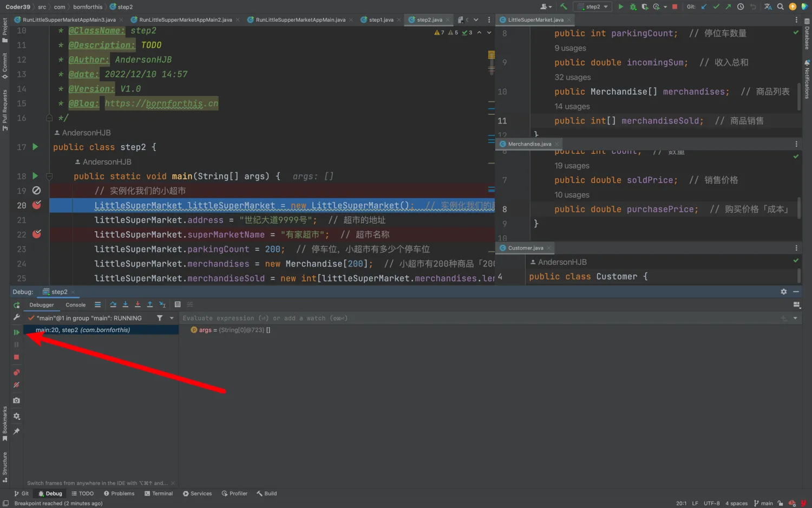
Task: Click Build hammer icon
Action: [564, 6]
